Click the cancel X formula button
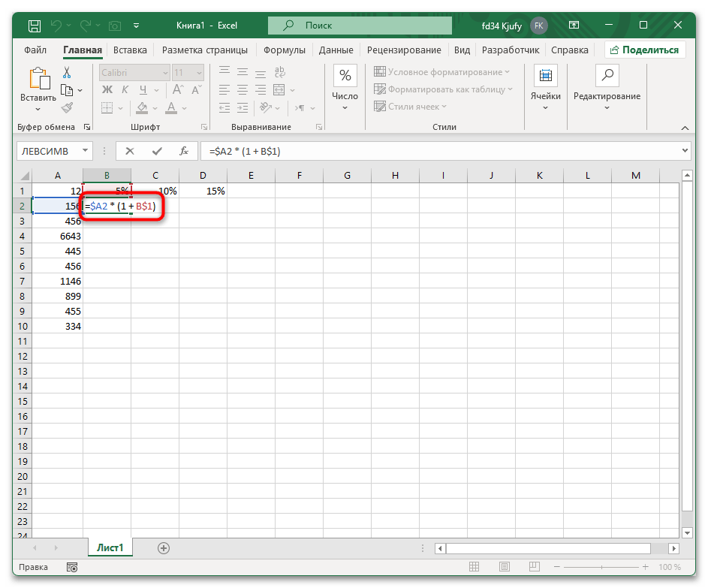The width and height of the screenshot is (708, 588). (130, 151)
